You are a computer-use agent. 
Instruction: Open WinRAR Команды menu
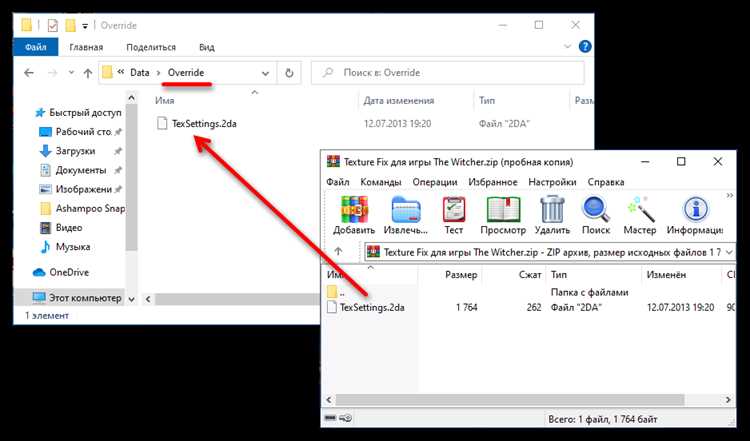point(381,182)
